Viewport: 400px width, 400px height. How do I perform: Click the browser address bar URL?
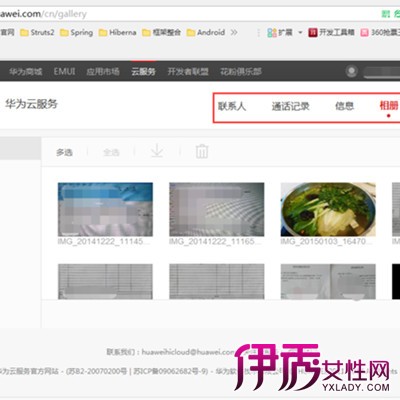point(43,14)
